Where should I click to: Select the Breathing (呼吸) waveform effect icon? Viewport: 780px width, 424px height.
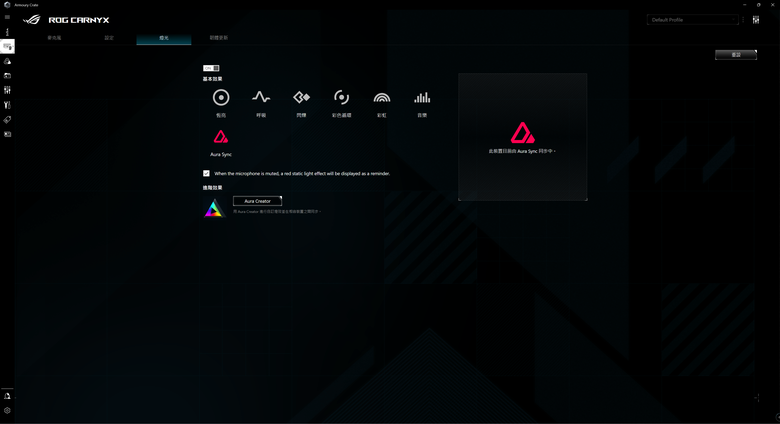261,97
